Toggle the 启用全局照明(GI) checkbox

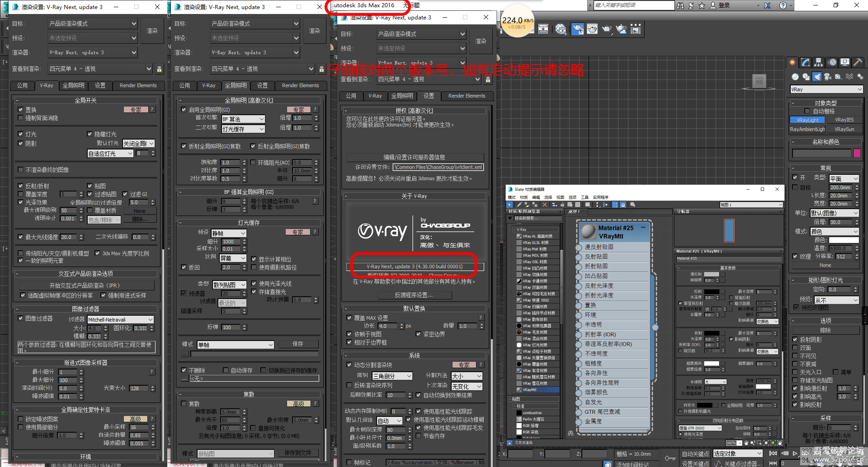(184, 110)
